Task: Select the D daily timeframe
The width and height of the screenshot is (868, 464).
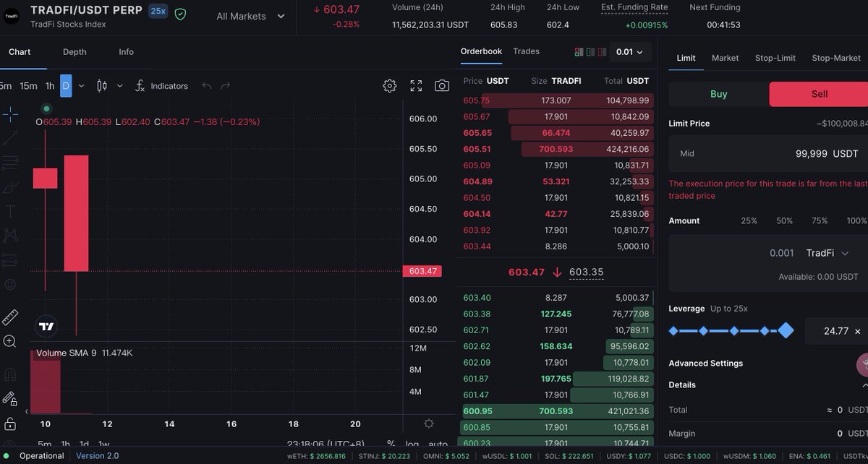Action: (66, 85)
